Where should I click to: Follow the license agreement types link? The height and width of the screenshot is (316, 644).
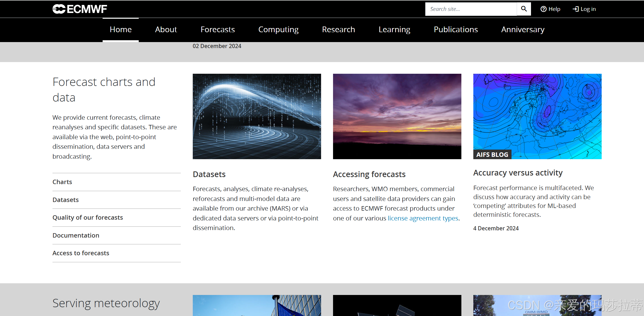[423, 218]
